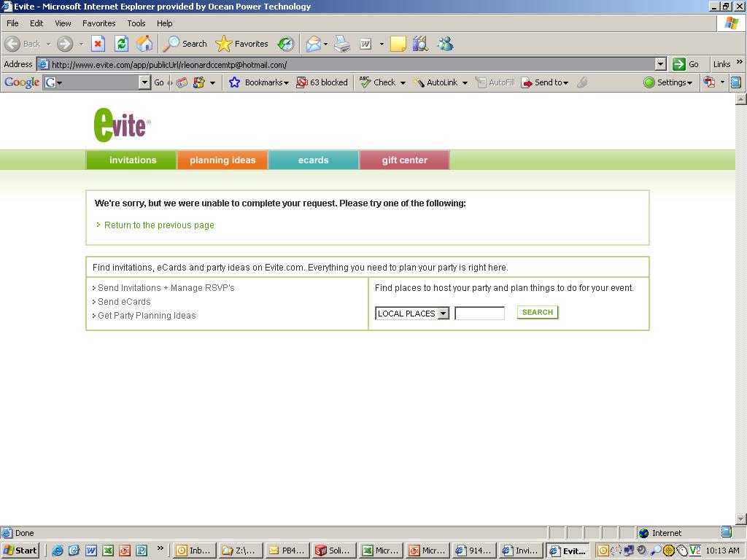Click the Back navigation button

tap(23, 44)
